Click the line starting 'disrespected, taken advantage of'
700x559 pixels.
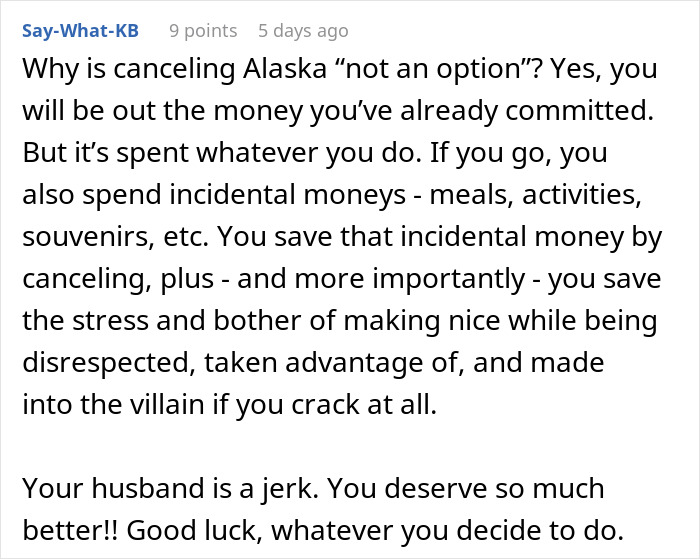(x=313, y=363)
